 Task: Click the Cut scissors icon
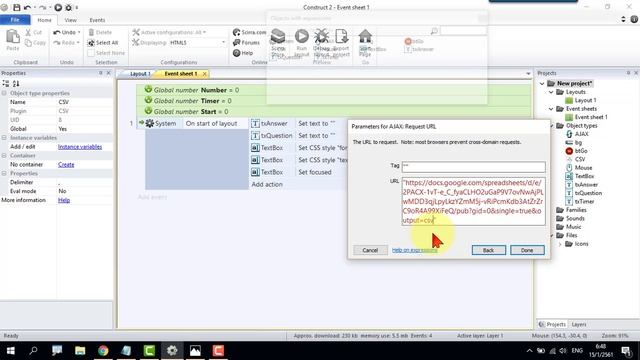pos(28,32)
